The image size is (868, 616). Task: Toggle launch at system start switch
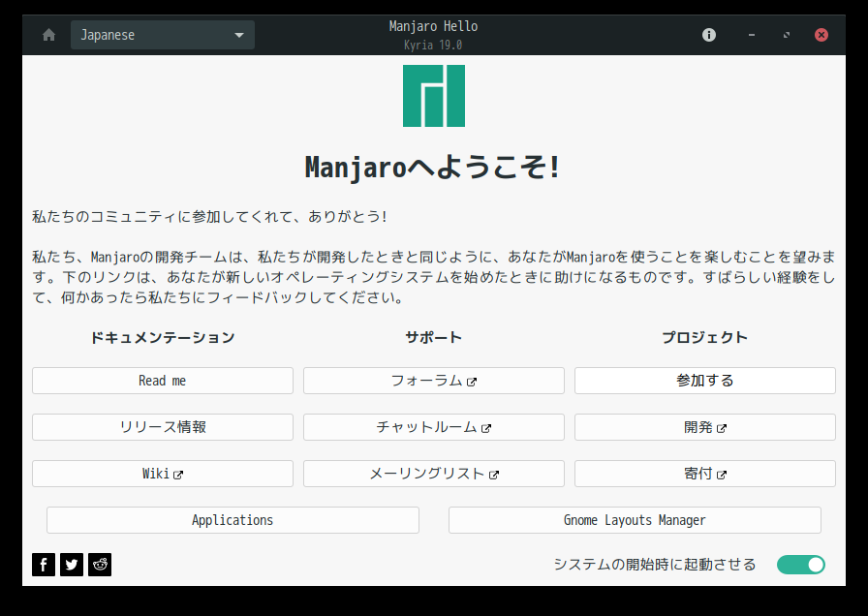[800, 565]
